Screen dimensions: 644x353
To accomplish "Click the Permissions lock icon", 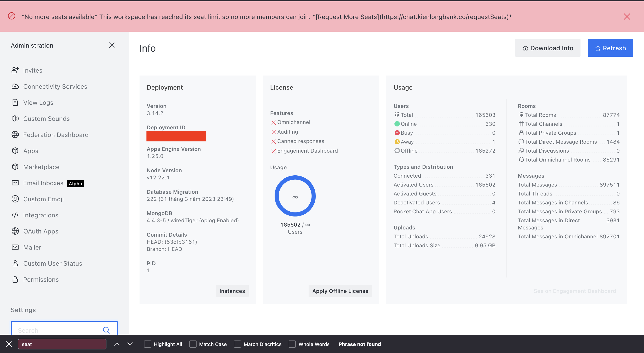I will pyautogui.click(x=15, y=279).
